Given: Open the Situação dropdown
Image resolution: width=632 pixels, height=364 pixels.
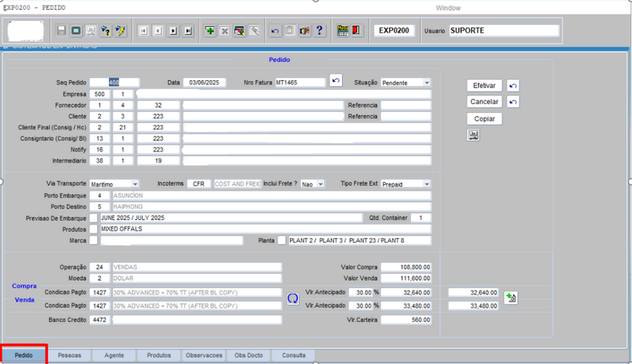Looking at the screenshot, I should (x=427, y=82).
